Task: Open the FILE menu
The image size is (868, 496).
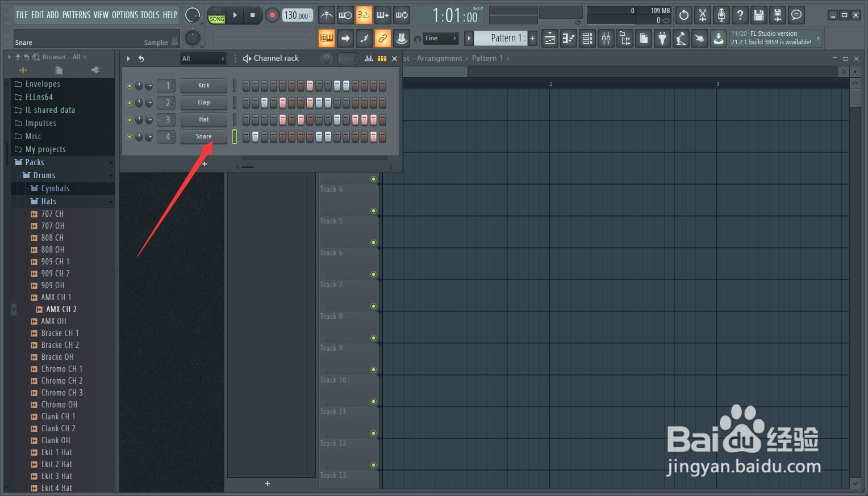Action: pyautogui.click(x=22, y=15)
